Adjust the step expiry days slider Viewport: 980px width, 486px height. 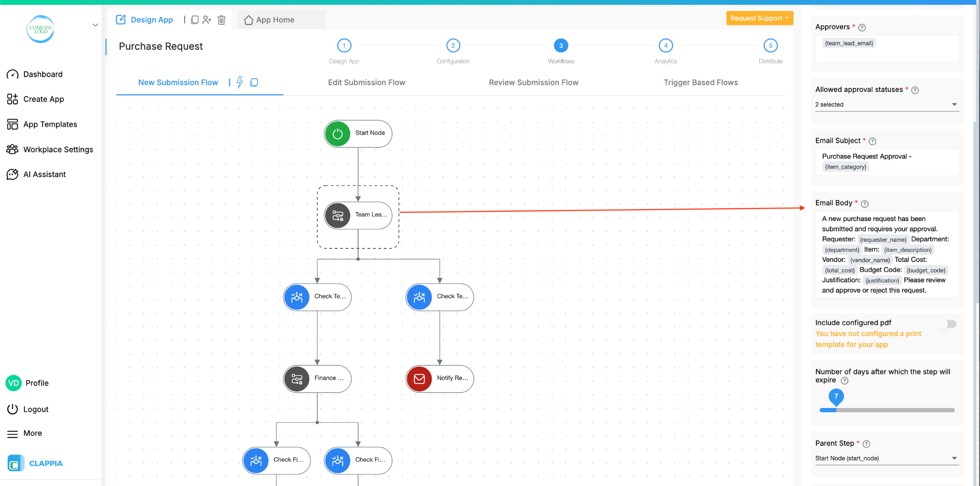pos(835,410)
